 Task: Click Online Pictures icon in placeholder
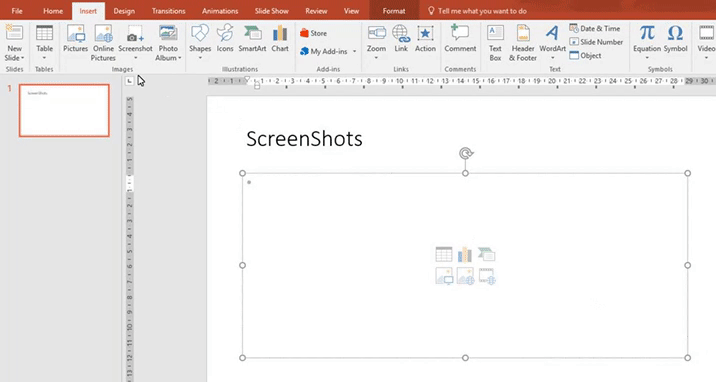(465, 276)
